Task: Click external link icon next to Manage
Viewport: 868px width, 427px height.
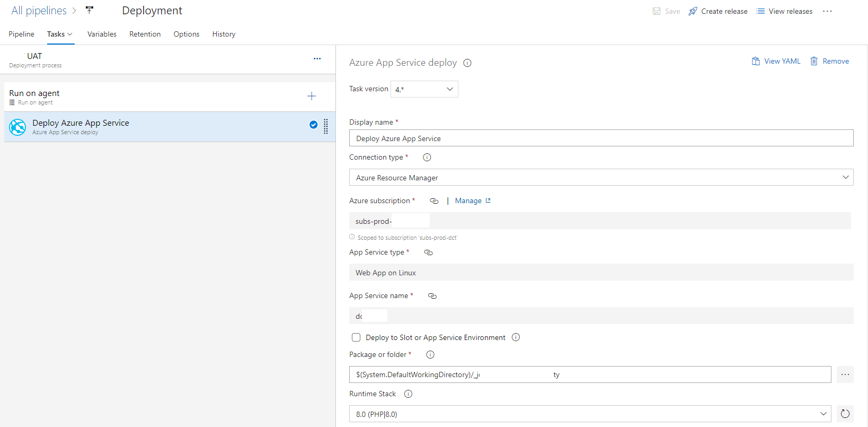Action: click(x=488, y=201)
